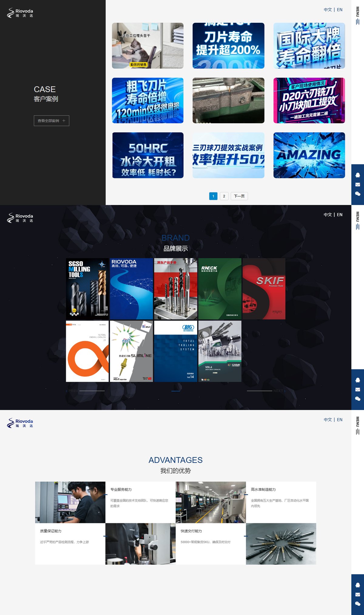364x615 pixels.
Task: Switch to 中文 in the CASE section header
Action: (x=328, y=10)
